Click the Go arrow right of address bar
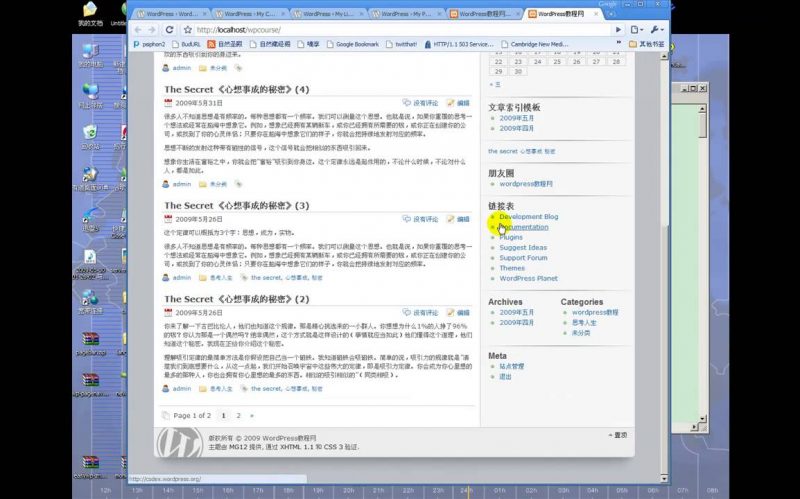The width and height of the screenshot is (800, 499). tap(619, 30)
